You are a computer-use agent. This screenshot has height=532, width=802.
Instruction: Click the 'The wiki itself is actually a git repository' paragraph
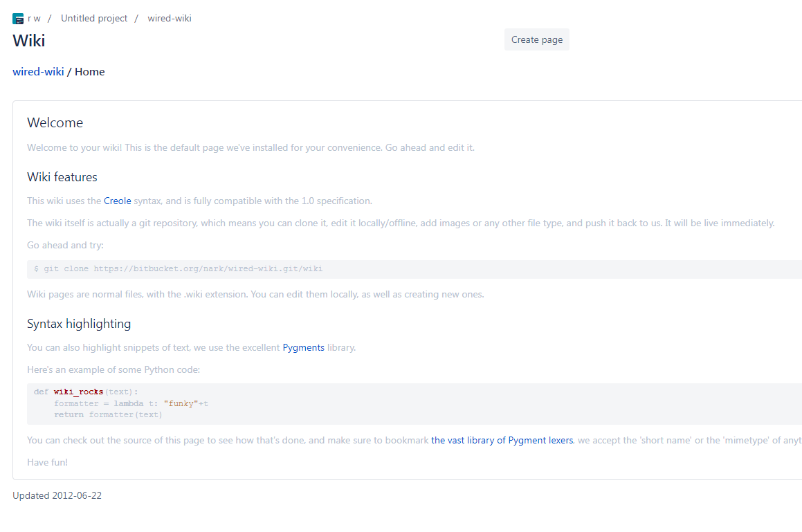(x=401, y=223)
